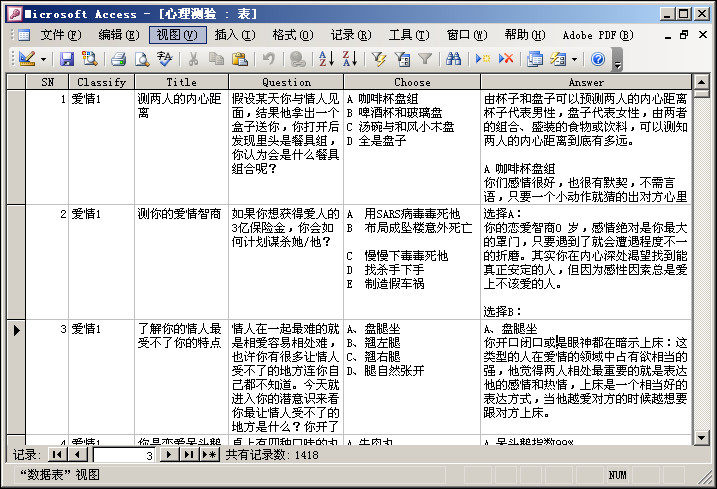This screenshot has height=489, width=717.
Task: Select record 3 row selector with arrow
Action: pyautogui.click(x=16, y=377)
